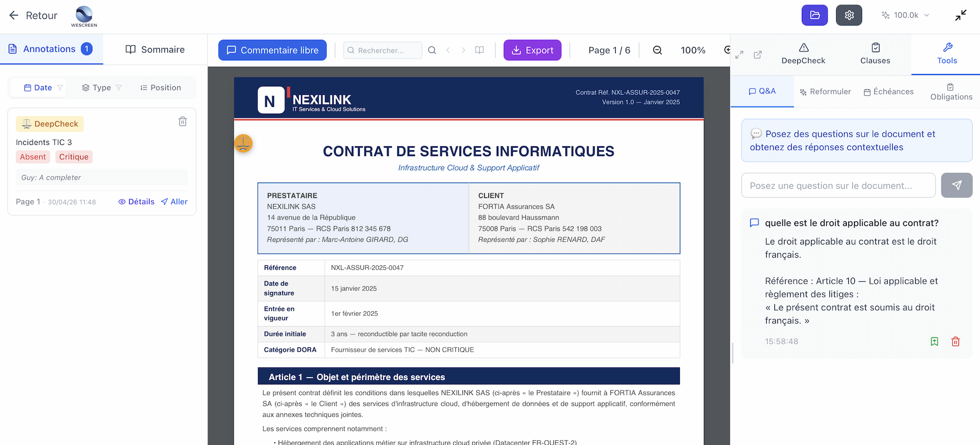This screenshot has height=445, width=980.
Task: Click the 1er février 2025 cell
Action: coord(502,314)
